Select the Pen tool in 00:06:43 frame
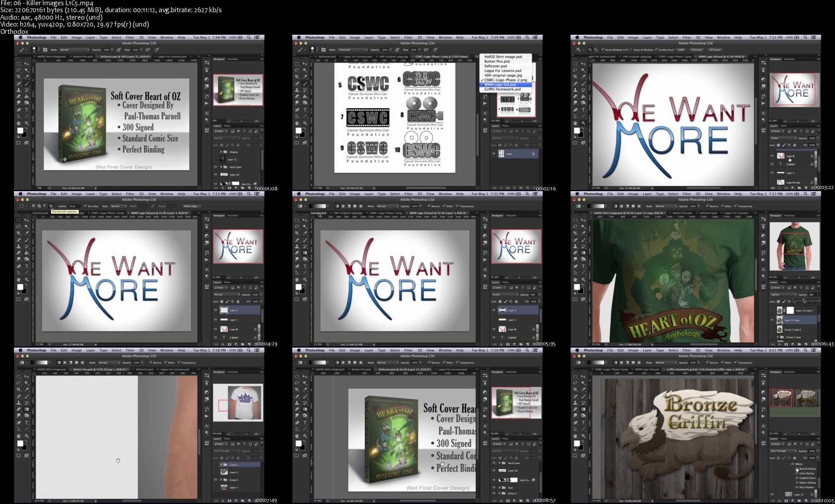 (575, 266)
